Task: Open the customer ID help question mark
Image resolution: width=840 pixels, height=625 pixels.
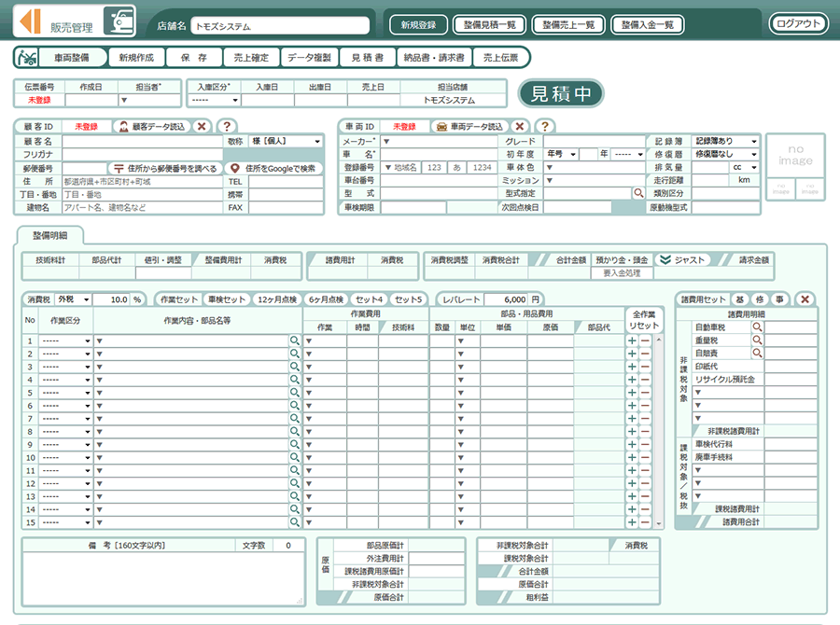Action: 227,126
